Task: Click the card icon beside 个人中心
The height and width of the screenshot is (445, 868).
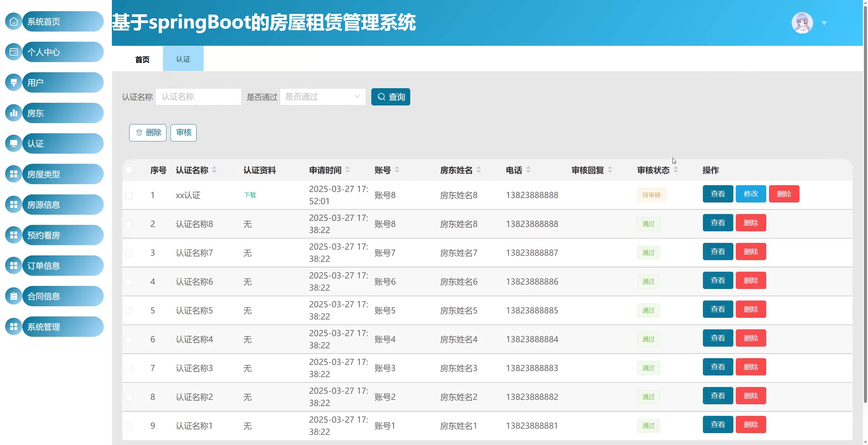Action: 14,52
